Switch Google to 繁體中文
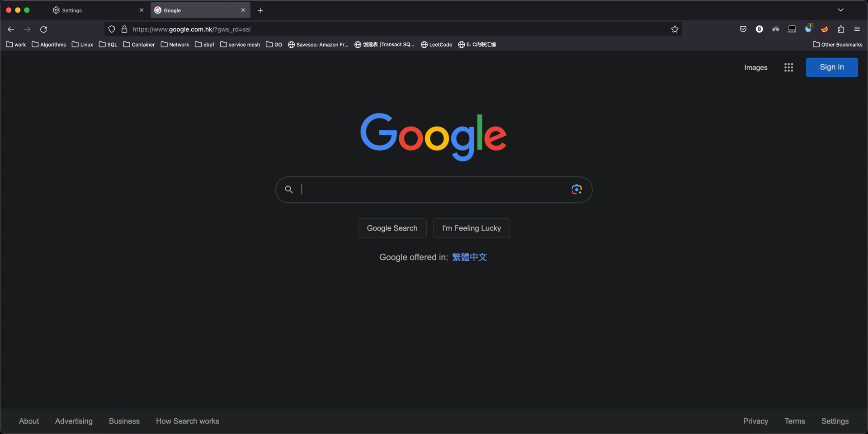This screenshot has height=434, width=868. 470,257
